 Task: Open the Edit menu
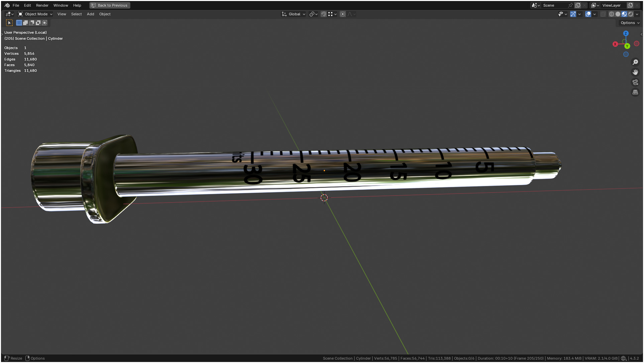[x=27, y=5]
